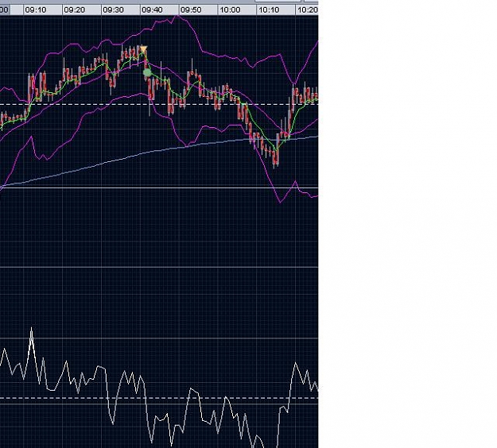The height and width of the screenshot is (448, 497).
Task: Click the 09:20 time axis label
Action: (75, 10)
